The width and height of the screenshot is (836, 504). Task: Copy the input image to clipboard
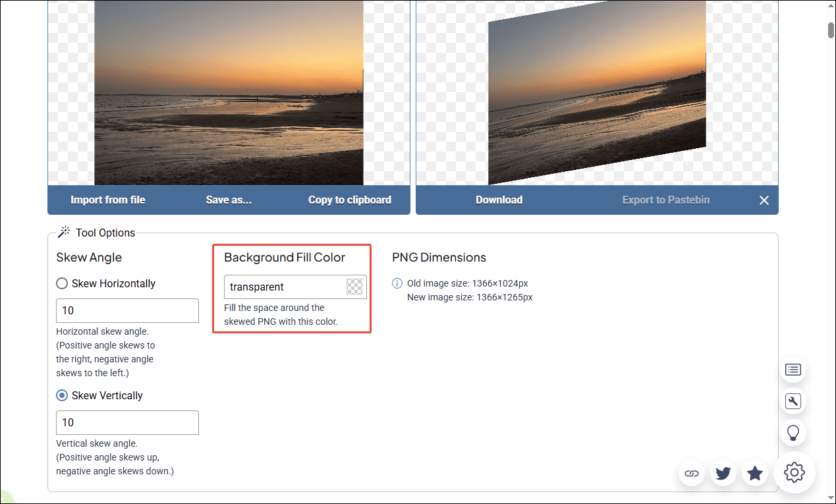(x=349, y=200)
